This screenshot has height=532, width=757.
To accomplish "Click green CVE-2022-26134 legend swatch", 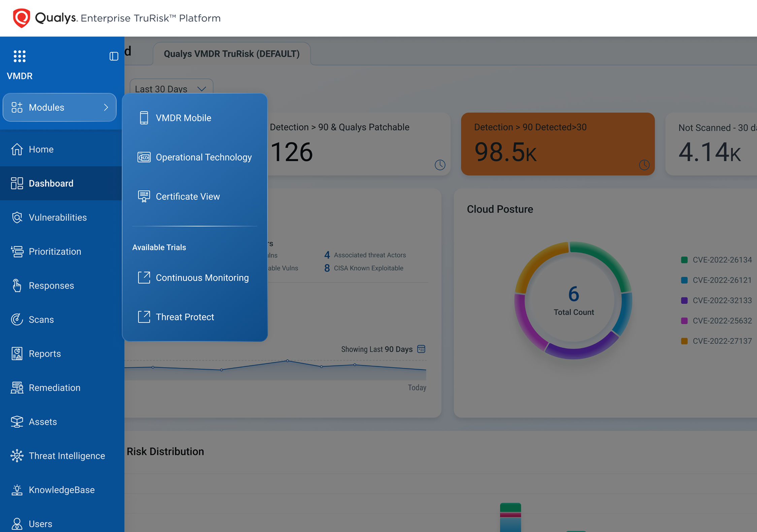I will coord(684,260).
